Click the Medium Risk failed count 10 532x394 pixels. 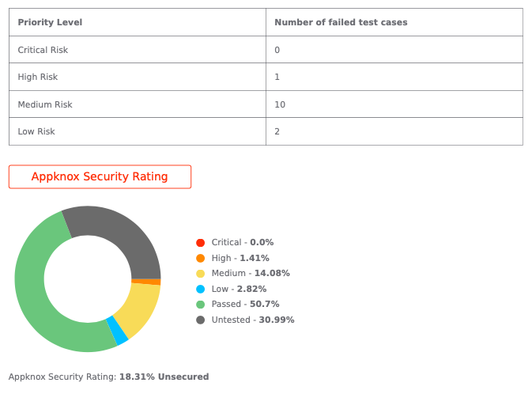(280, 104)
